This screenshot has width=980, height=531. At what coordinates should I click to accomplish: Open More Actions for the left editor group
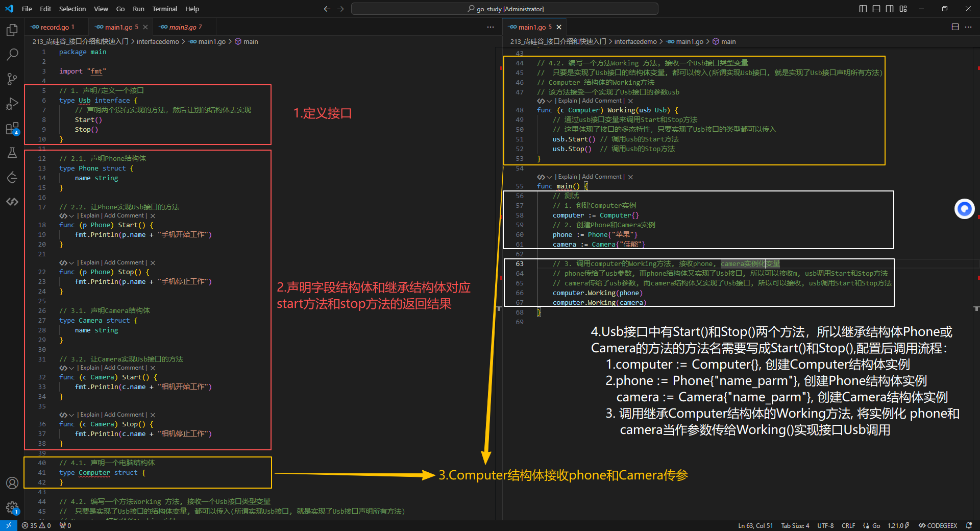[491, 27]
